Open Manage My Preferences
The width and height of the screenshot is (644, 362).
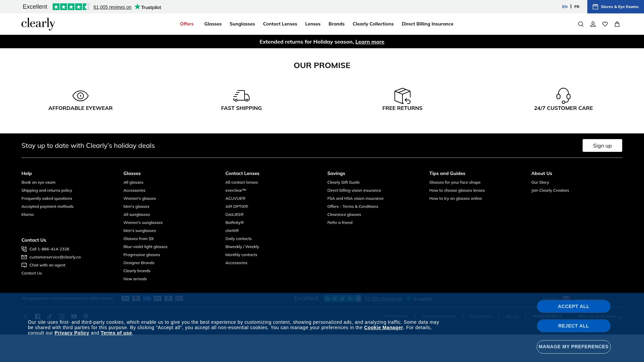[574, 347]
